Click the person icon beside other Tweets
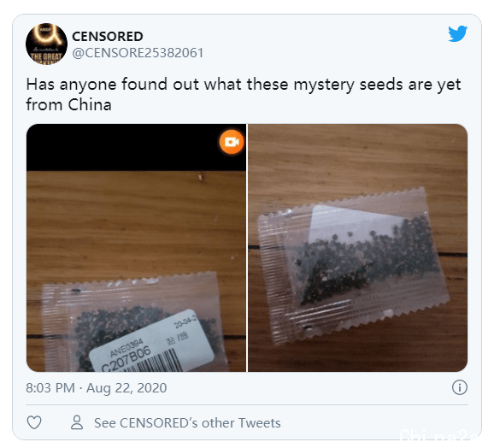This screenshot has width=494, height=448. tap(77, 422)
